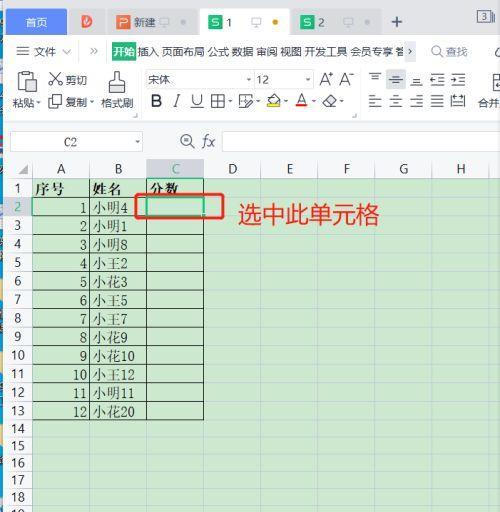Viewport: 500px width, 512px height.
Task: Open the 视图 ribbon tab
Action: click(291, 52)
